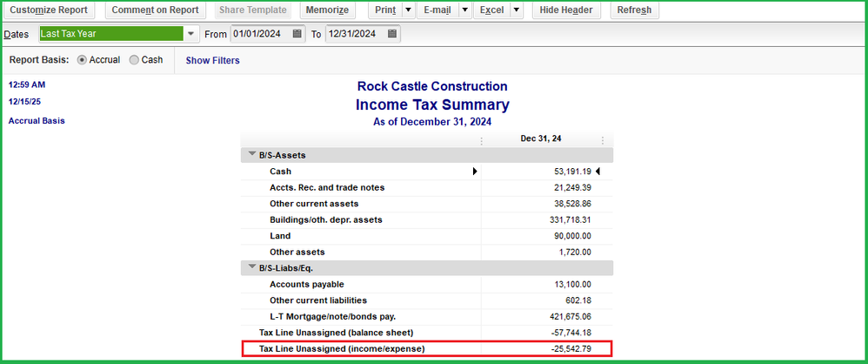868x364 pixels.
Task: Open the Excel dropdown arrow
Action: click(516, 10)
